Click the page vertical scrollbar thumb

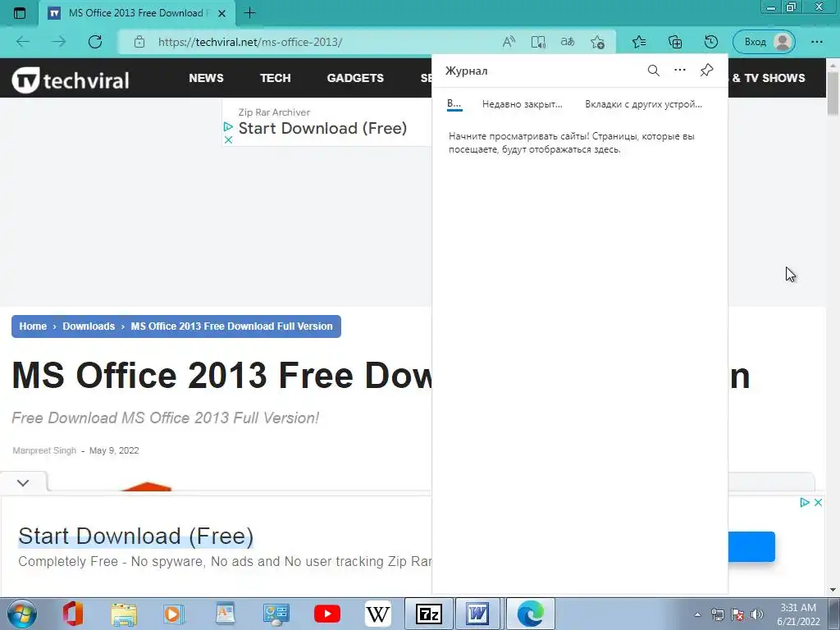833,93
